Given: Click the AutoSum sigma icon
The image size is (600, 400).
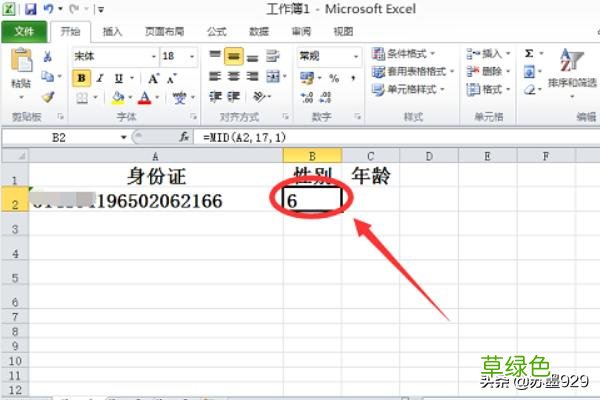Looking at the screenshot, I should (529, 54).
